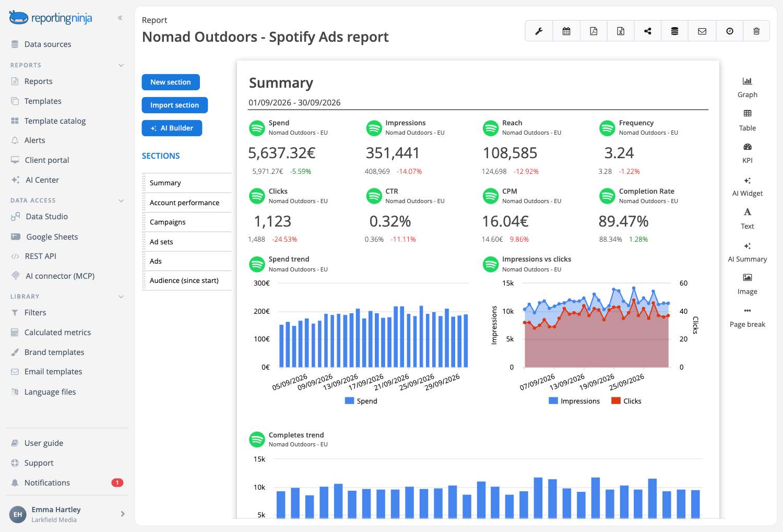The image size is (783, 532).
Task: Add a Graph widget
Action: pos(748,87)
